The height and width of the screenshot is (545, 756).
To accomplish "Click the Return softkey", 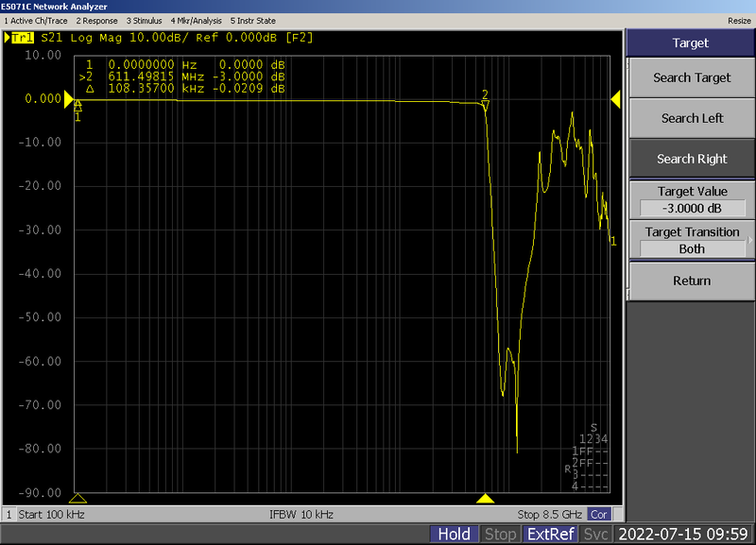I will 692,281.
